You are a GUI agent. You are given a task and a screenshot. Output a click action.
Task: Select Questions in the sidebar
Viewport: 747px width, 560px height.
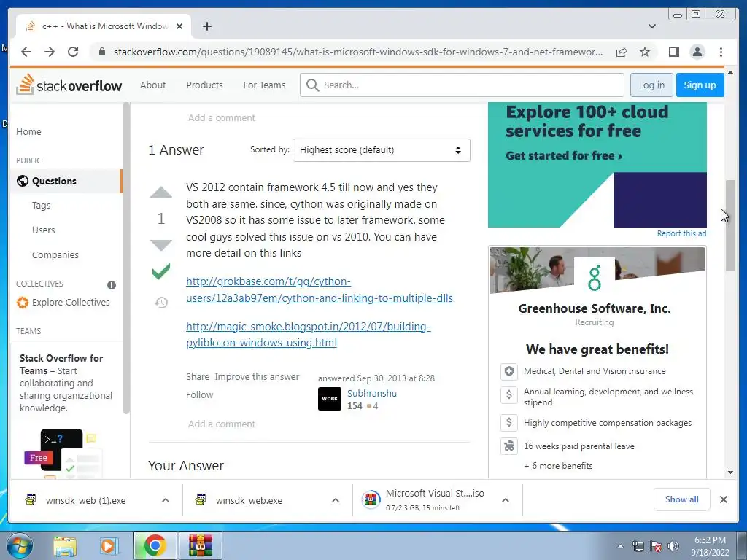click(66, 181)
